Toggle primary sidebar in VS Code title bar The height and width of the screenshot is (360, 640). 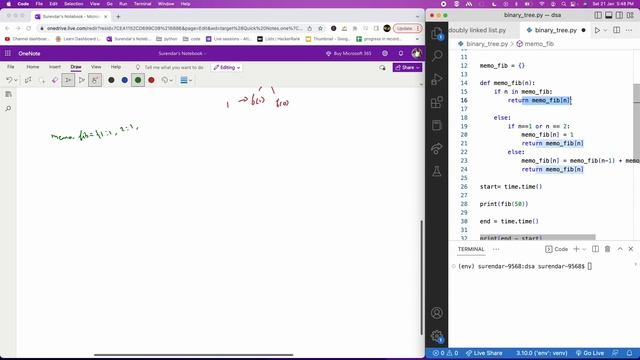pyautogui.click(x=598, y=15)
